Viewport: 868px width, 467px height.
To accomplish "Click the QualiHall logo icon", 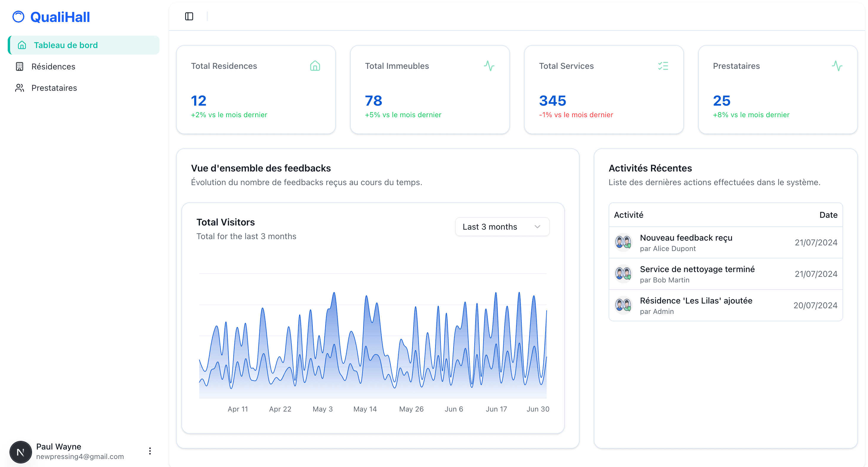I will [19, 17].
